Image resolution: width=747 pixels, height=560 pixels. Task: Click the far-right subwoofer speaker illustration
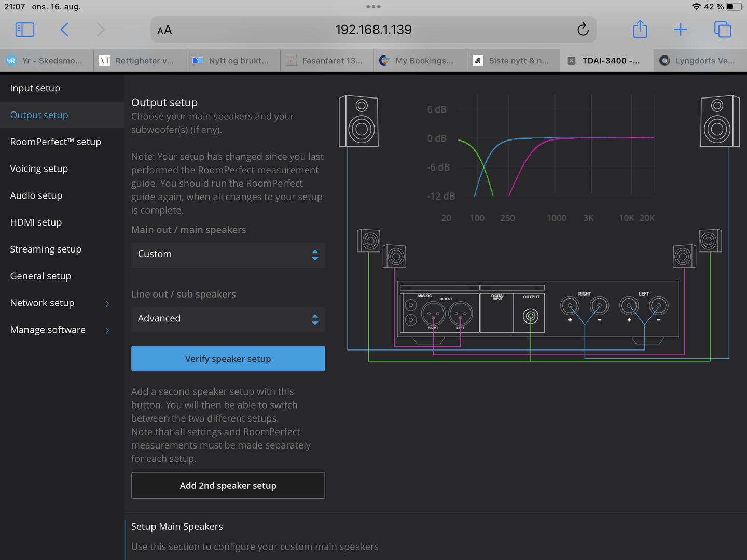tap(710, 241)
